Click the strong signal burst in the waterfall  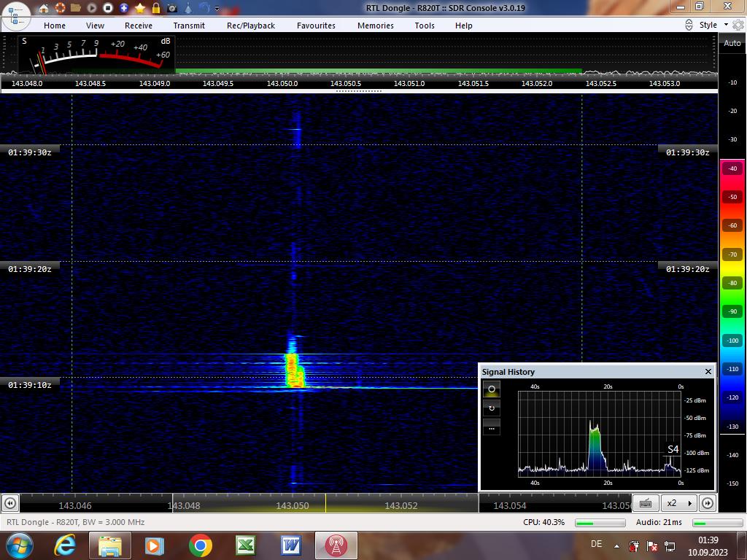(295, 370)
